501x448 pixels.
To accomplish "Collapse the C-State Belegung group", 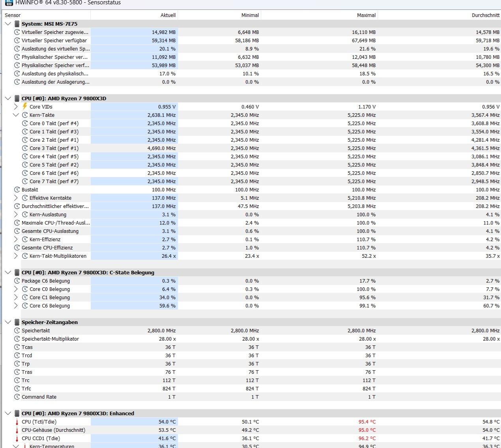I will tap(8, 272).
